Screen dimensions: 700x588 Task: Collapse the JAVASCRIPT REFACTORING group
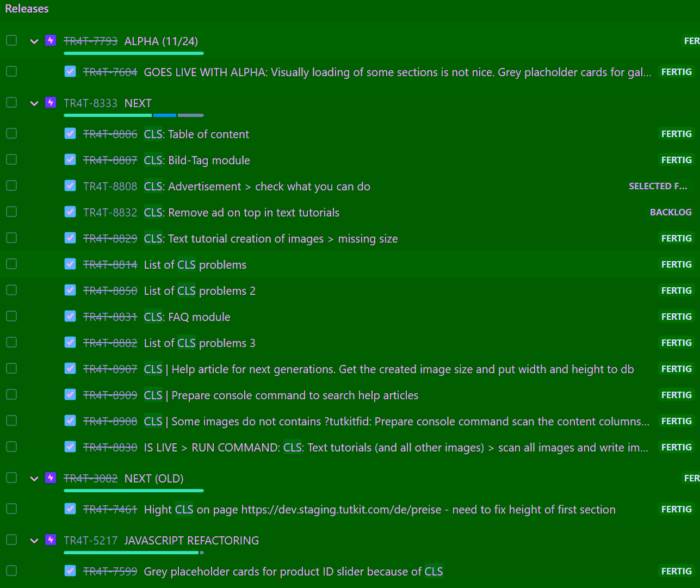tap(34, 540)
